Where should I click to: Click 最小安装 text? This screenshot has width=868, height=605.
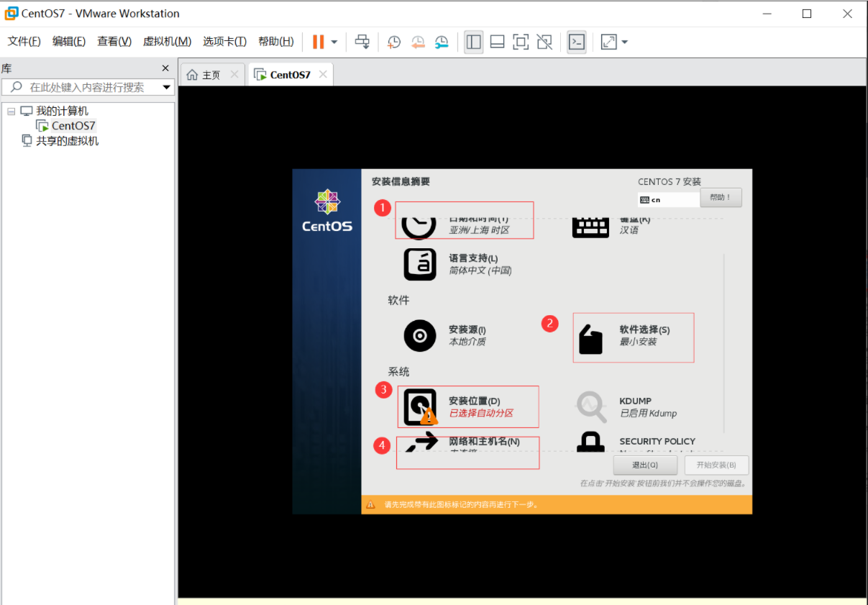pos(639,342)
